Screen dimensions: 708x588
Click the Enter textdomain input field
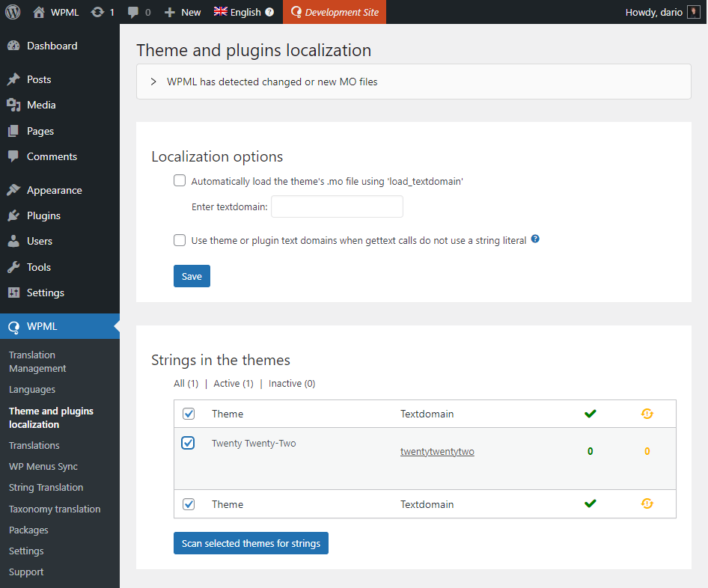[337, 206]
